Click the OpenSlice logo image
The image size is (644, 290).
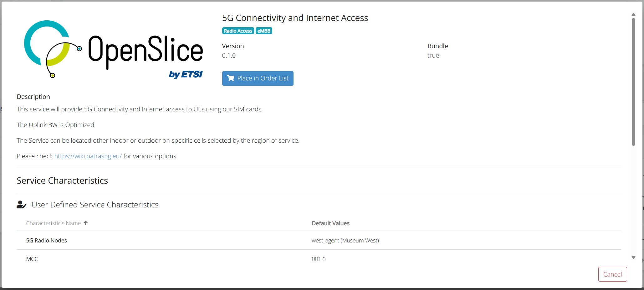(x=114, y=49)
